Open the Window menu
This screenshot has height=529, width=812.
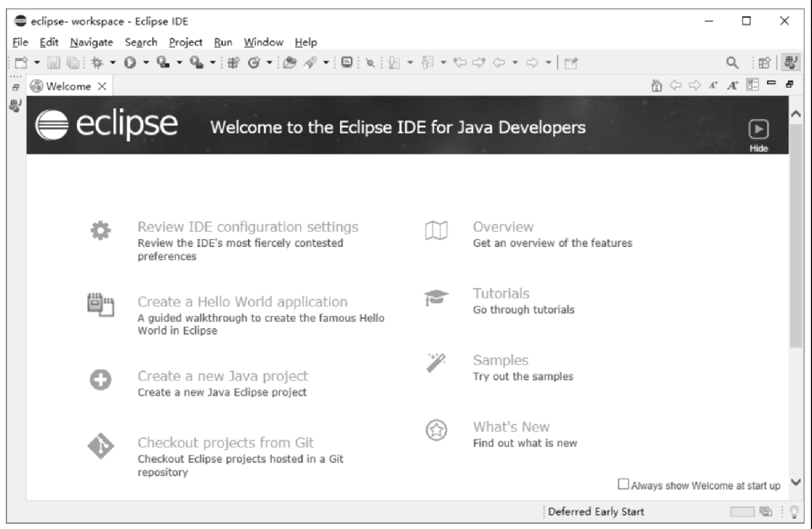pyautogui.click(x=264, y=42)
